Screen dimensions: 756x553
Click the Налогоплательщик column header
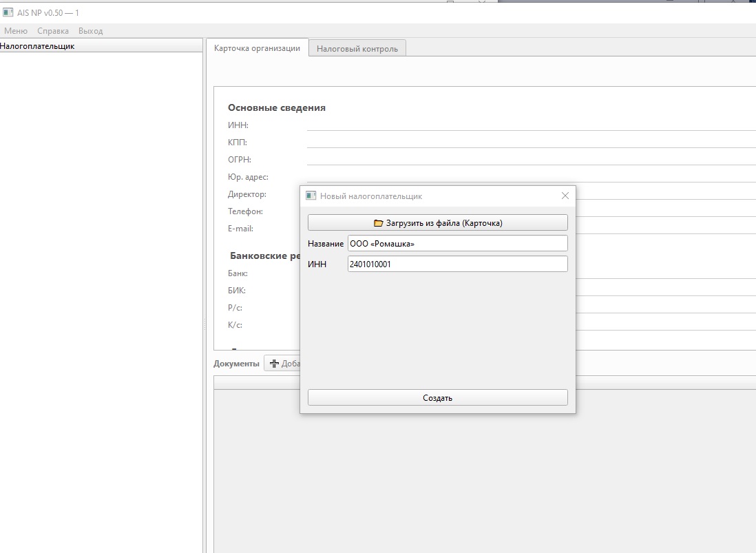pyautogui.click(x=38, y=46)
